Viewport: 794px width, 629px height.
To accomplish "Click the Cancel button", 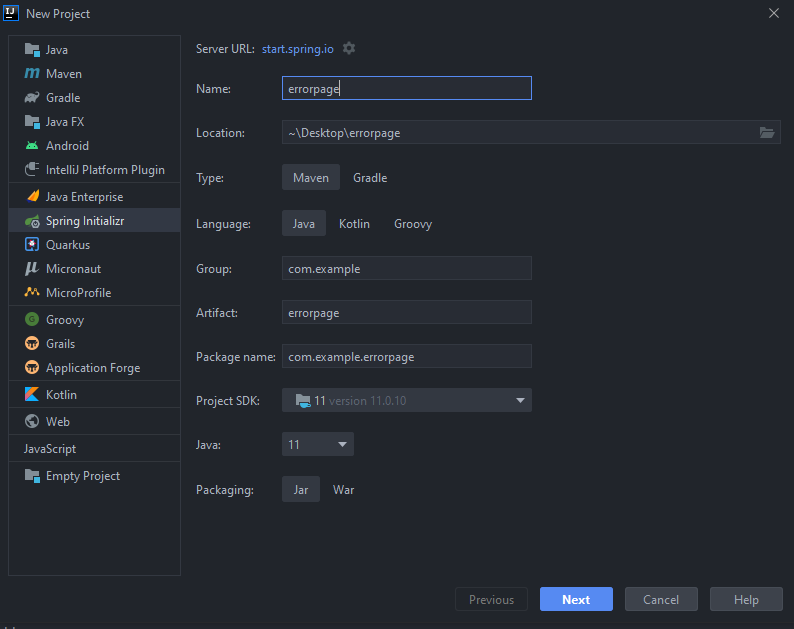I will 661,599.
